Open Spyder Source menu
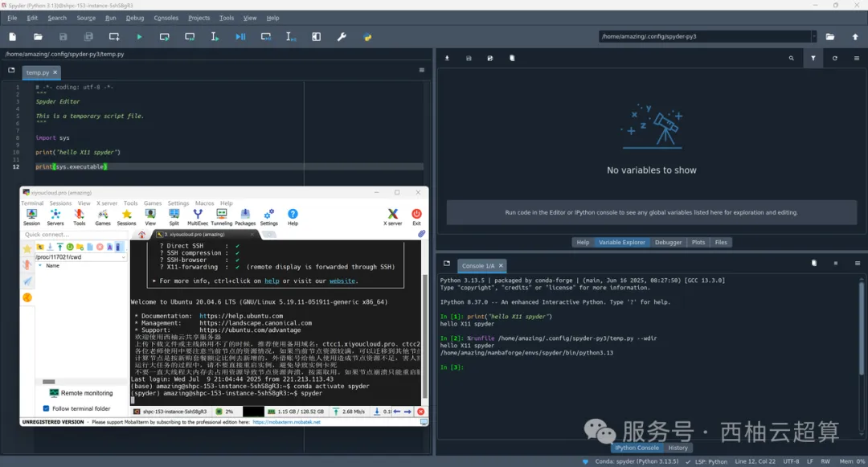Screen dimensions: 868x467 coord(86,18)
